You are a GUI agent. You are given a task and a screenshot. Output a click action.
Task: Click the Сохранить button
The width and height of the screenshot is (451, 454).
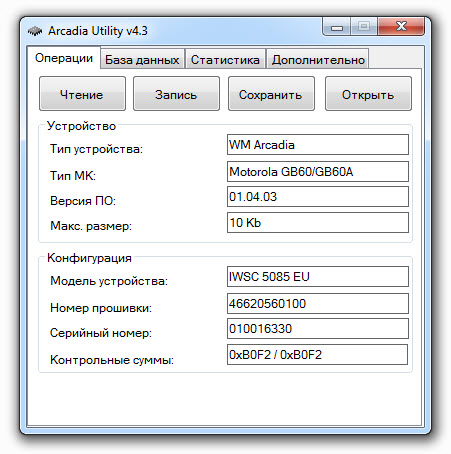coord(271,94)
